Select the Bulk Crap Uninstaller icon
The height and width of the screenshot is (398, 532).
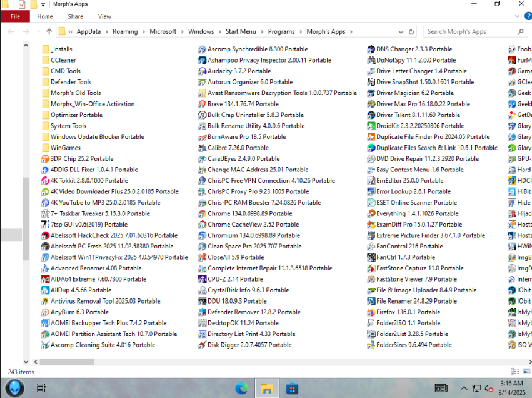pos(202,115)
